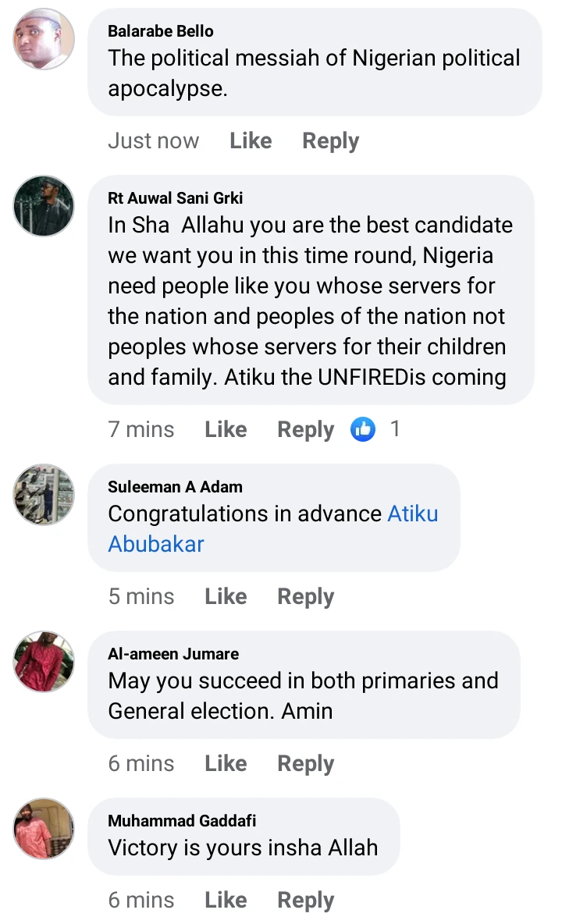
Task: Reply to Balarabe Bello's comment
Action: (x=330, y=140)
